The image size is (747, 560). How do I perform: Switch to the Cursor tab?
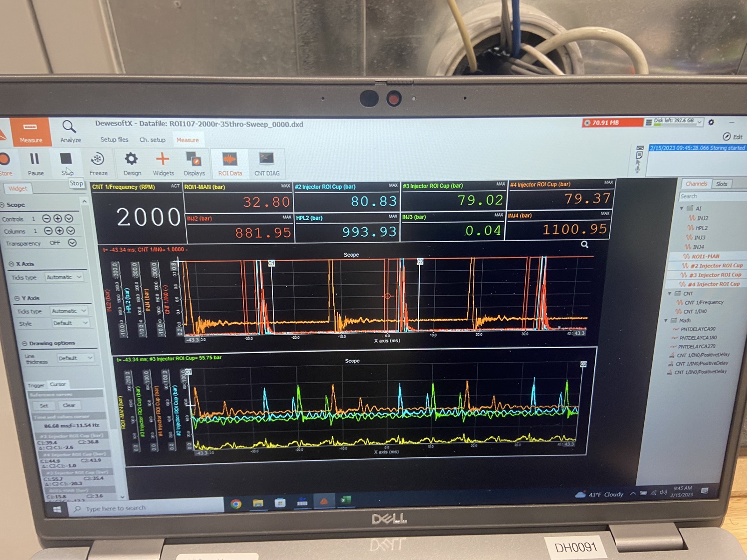(x=58, y=384)
